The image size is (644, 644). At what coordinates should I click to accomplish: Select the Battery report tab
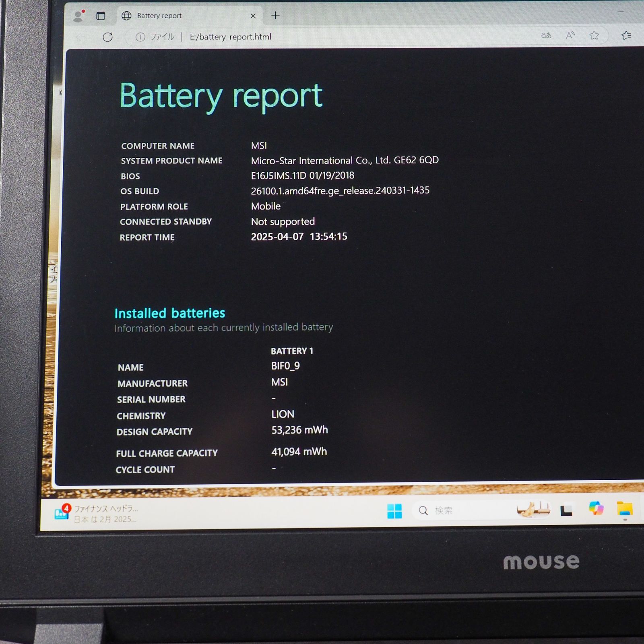tap(190, 16)
